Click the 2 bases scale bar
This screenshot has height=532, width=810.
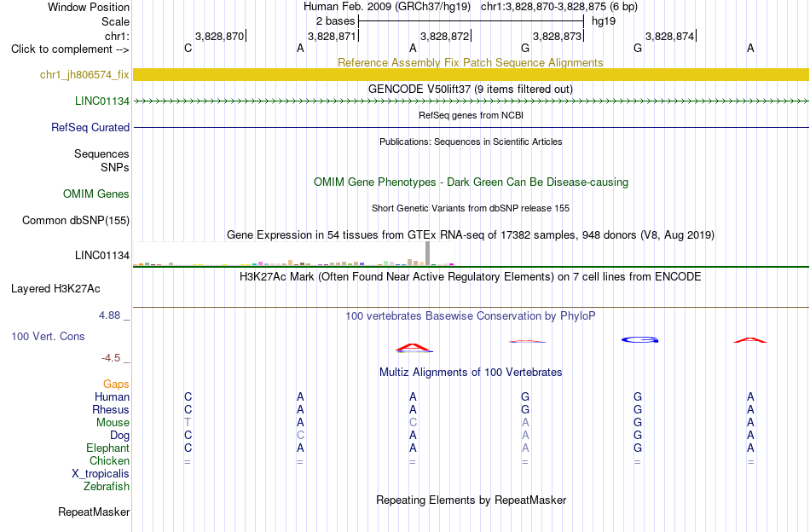pyautogui.click(x=471, y=21)
